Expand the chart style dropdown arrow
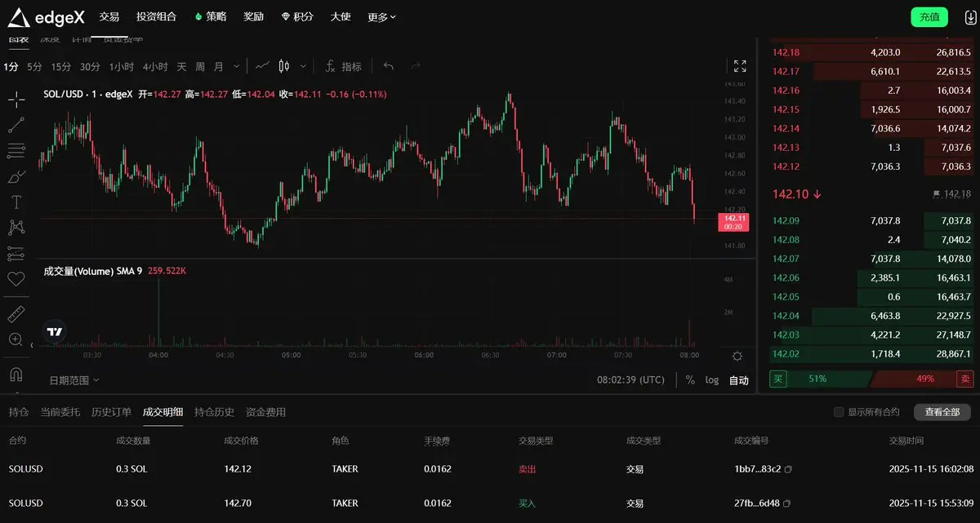Image resolution: width=980 pixels, height=523 pixels. point(303,66)
